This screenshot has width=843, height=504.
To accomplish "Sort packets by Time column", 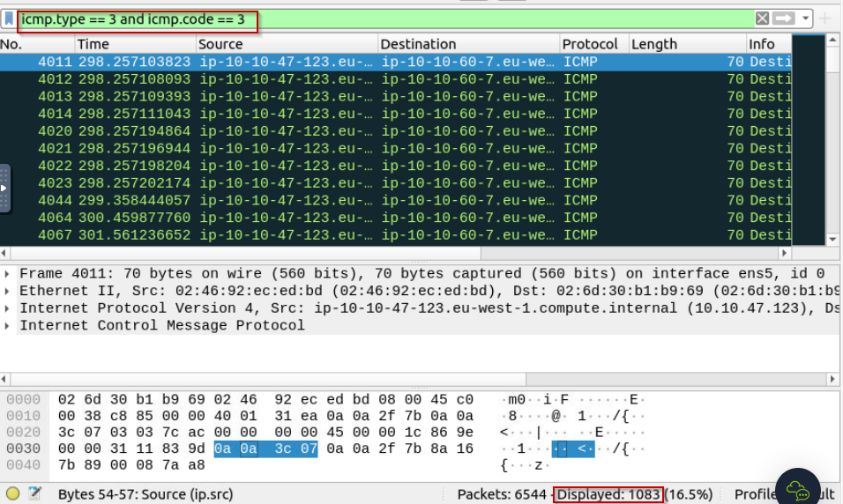I will click(x=135, y=44).
